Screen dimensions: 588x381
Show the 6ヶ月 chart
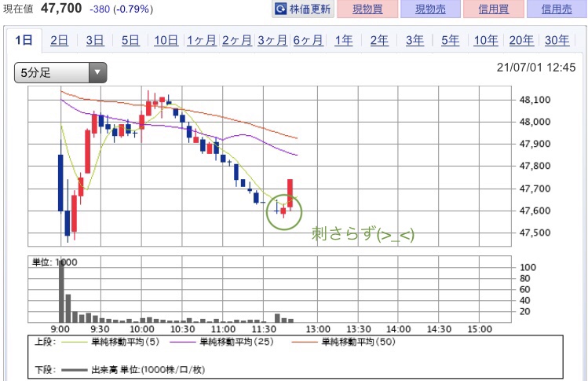click(308, 40)
